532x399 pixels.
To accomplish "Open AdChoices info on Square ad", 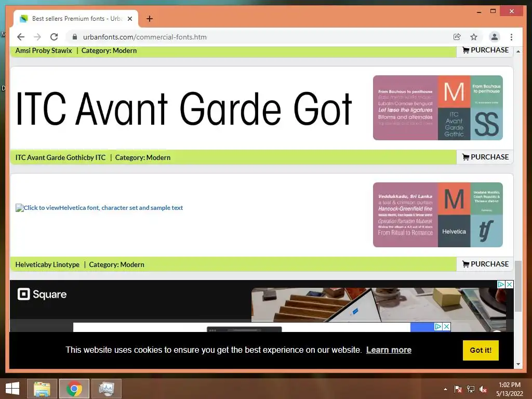I will pyautogui.click(x=501, y=284).
